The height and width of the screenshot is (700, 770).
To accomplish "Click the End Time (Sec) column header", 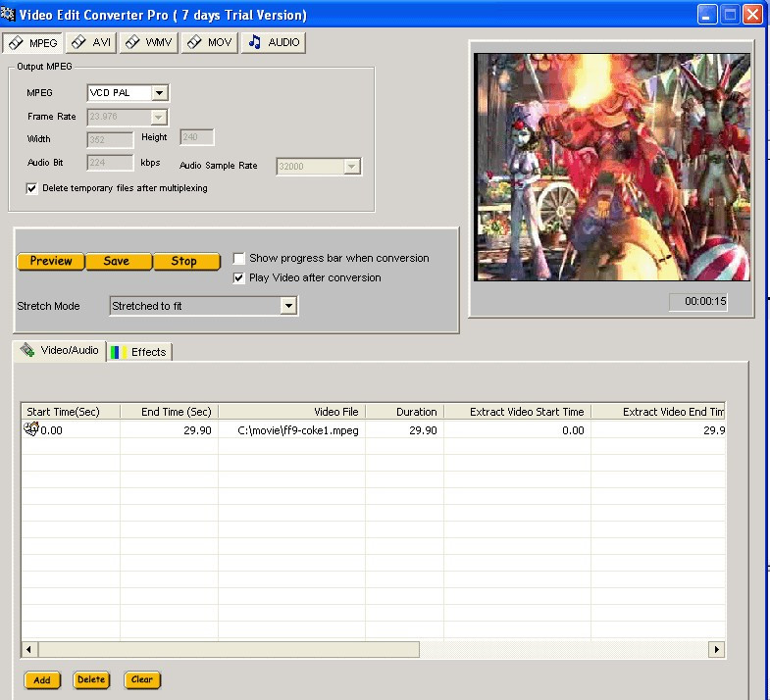I will click(x=170, y=412).
